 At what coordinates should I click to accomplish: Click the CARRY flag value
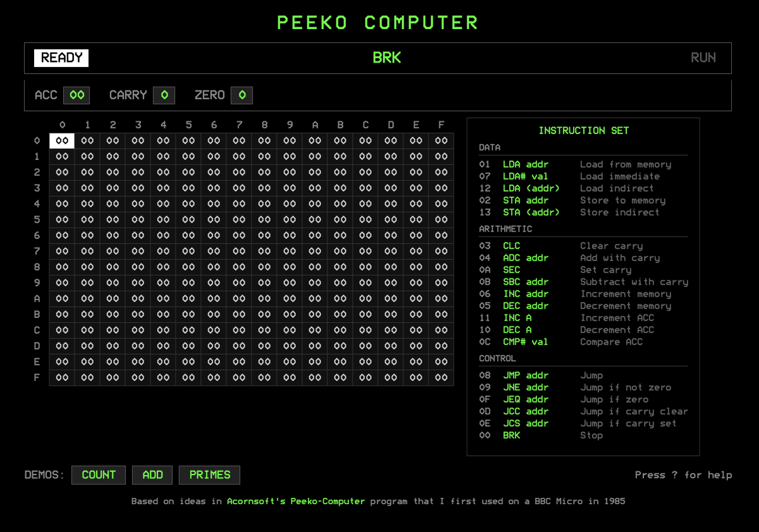pyautogui.click(x=164, y=96)
